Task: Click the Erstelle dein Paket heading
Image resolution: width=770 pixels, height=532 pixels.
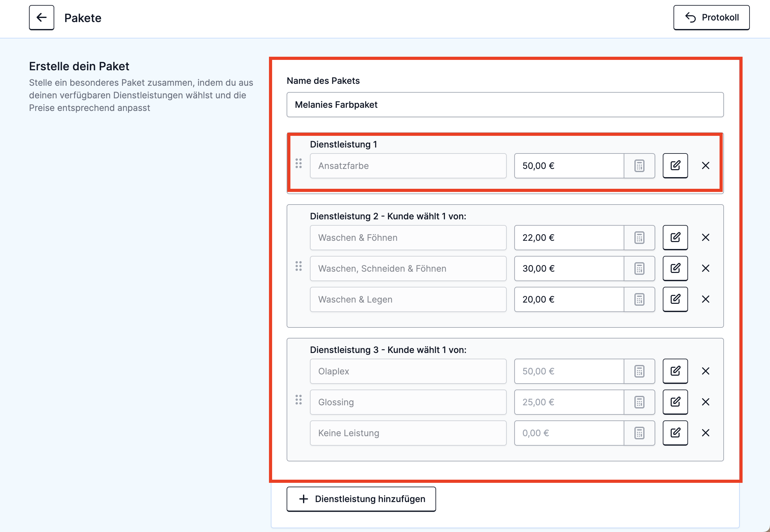Action: click(79, 66)
